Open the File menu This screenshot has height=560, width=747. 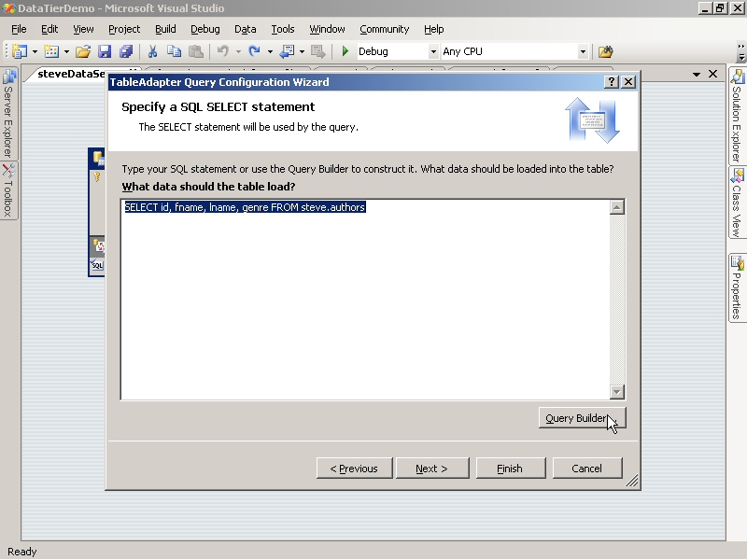pyautogui.click(x=19, y=29)
